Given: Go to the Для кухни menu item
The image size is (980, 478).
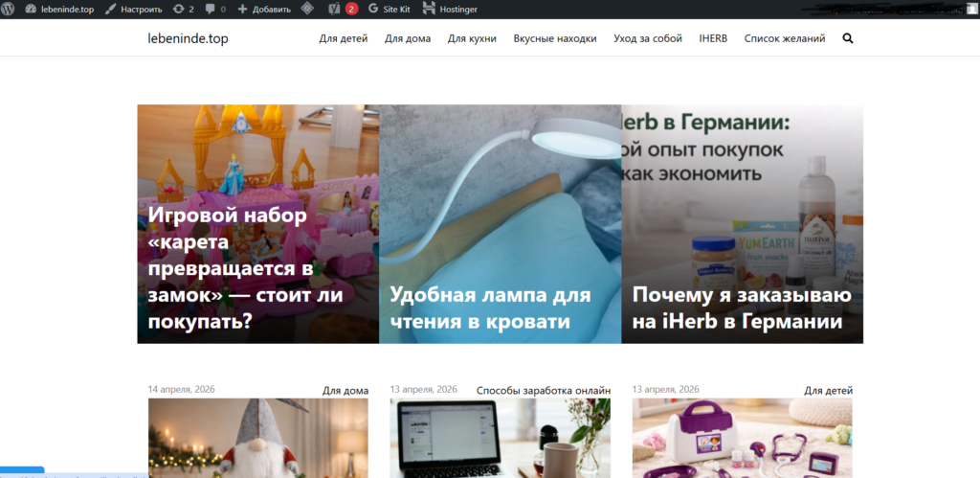Looking at the screenshot, I should pyautogui.click(x=472, y=38).
